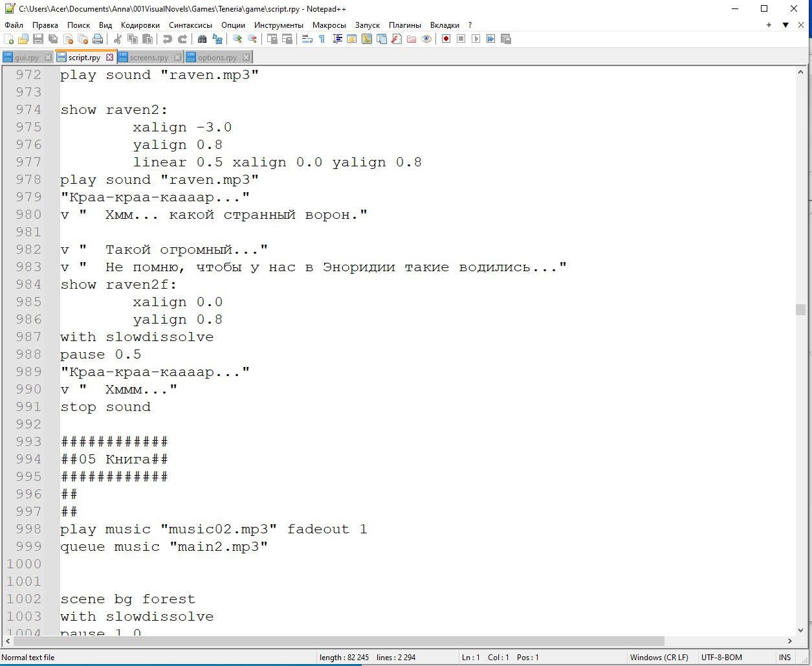Open the Вид menu
This screenshot has width=812, height=666.
coord(105,25)
